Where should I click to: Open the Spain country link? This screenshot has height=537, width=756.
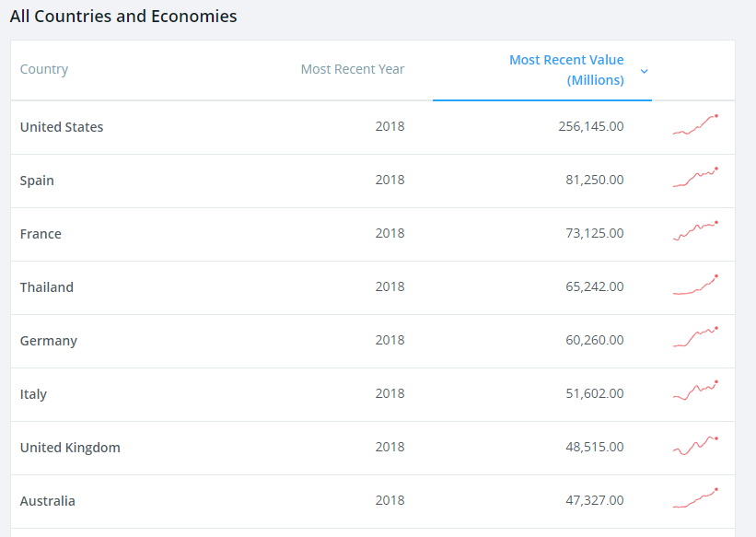[37, 181]
